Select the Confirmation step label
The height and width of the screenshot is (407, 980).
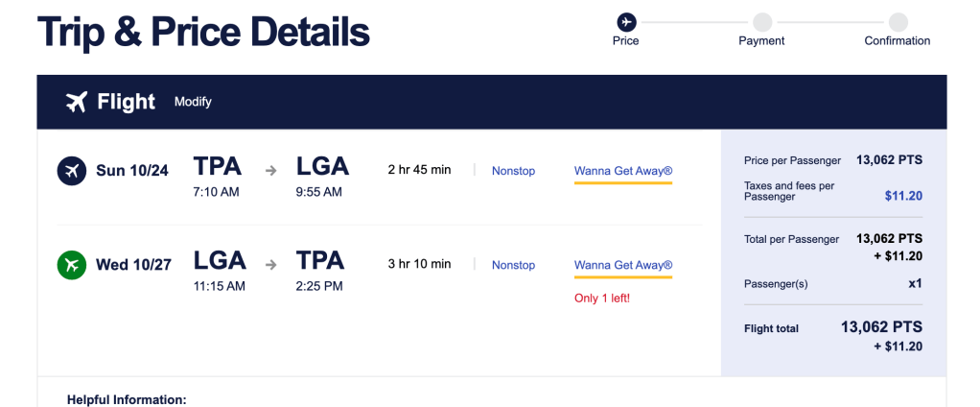pyautogui.click(x=897, y=41)
